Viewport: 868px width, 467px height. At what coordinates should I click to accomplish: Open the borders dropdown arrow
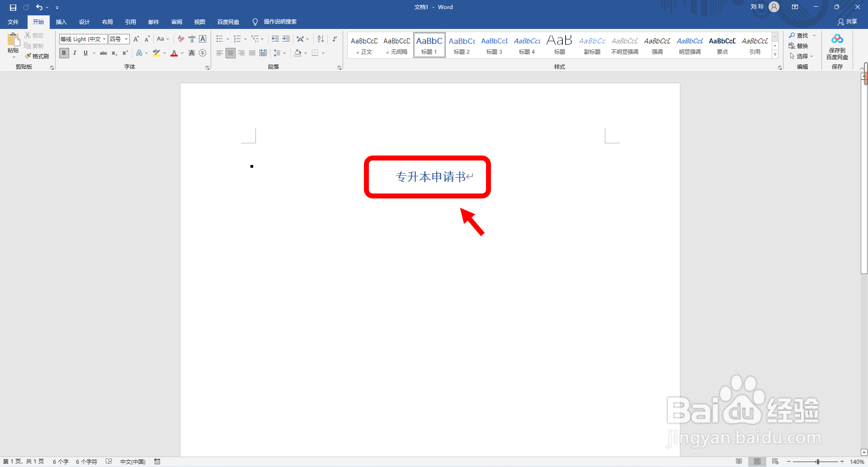(x=323, y=53)
